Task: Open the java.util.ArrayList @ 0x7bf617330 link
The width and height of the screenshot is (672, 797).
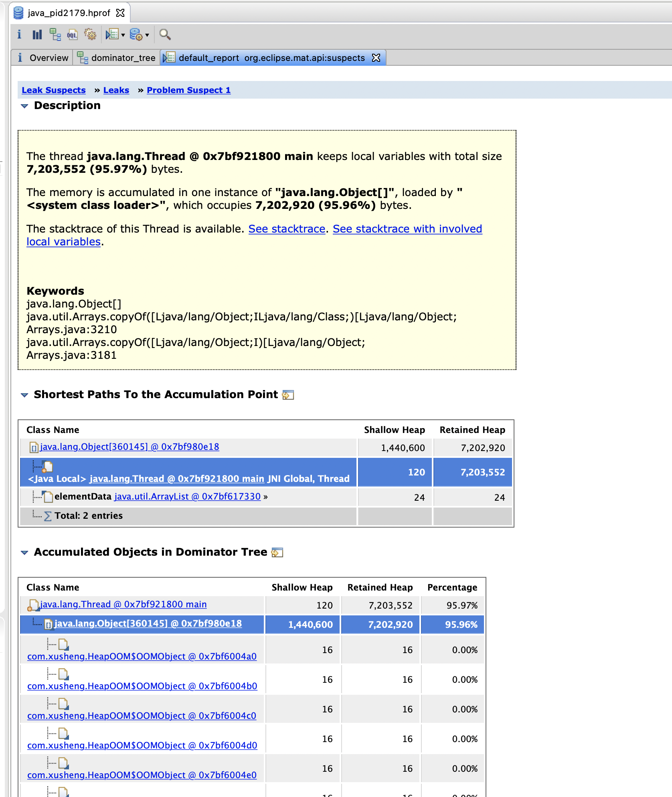Action: 188,497
